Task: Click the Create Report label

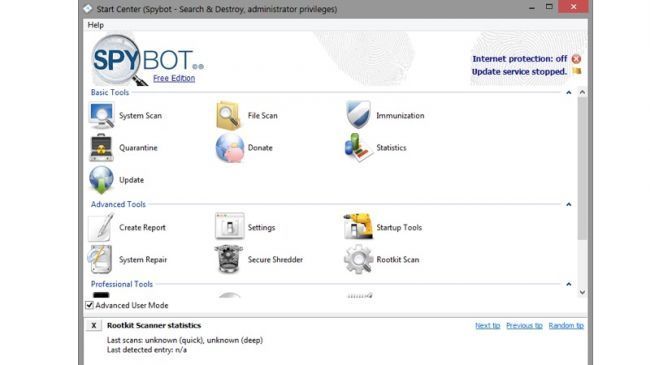Action: (x=142, y=227)
